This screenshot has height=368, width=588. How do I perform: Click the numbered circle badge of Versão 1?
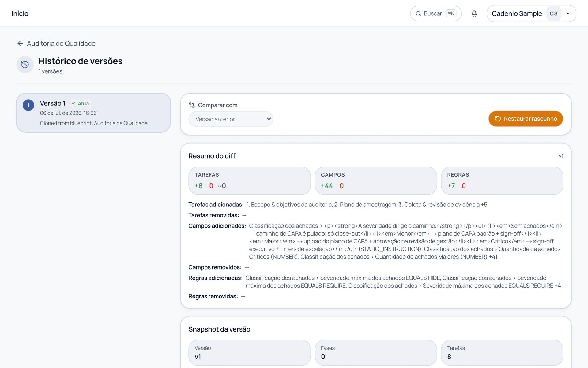pyautogui.click(x=28, y=105)
